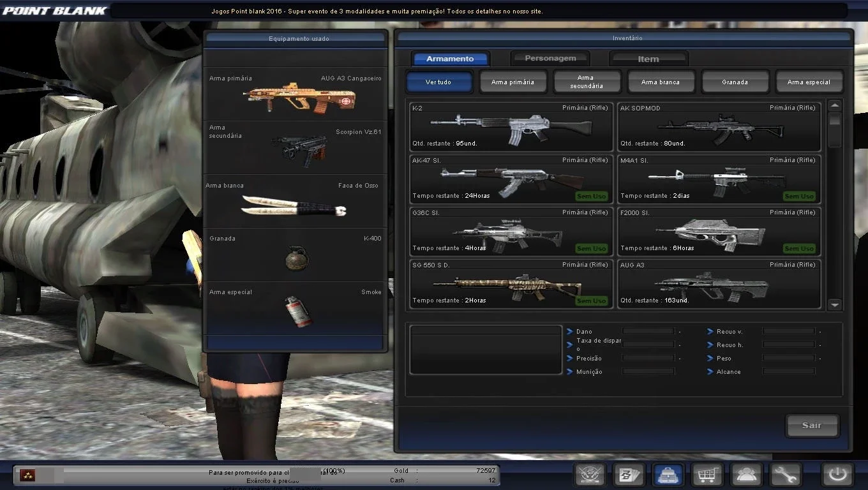Viewport: 868px width, 490px height.
Task: Filter by Arma primária
Action: point(513,82)
